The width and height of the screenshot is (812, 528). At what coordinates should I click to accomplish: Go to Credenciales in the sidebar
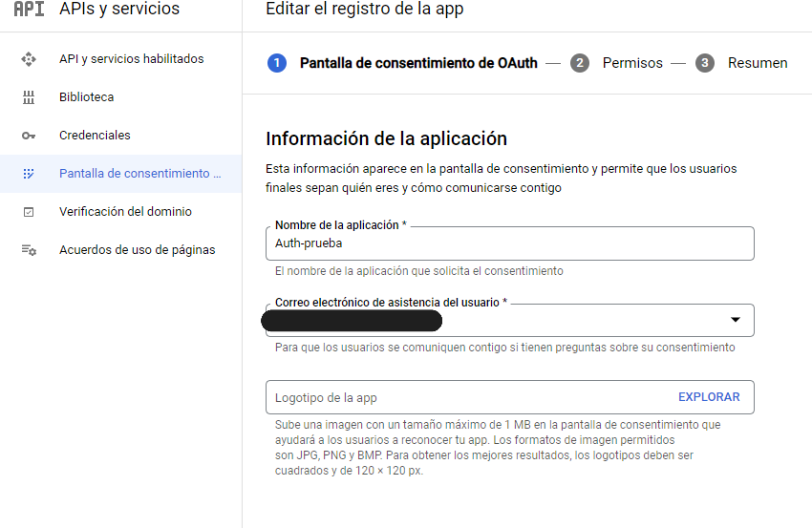95,136
